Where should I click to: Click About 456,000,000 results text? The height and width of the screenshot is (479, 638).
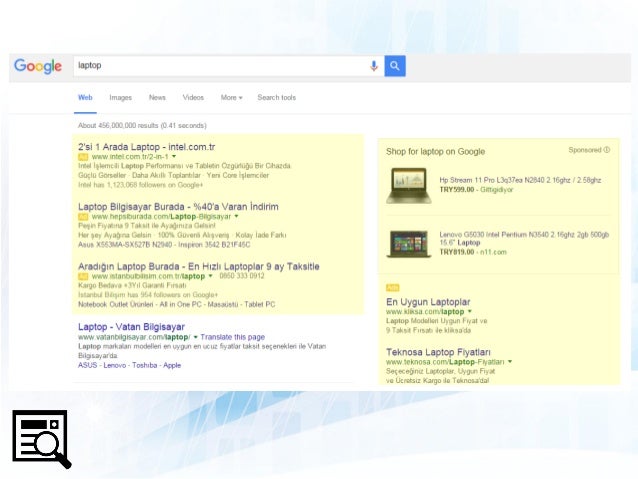click(142, 126)
